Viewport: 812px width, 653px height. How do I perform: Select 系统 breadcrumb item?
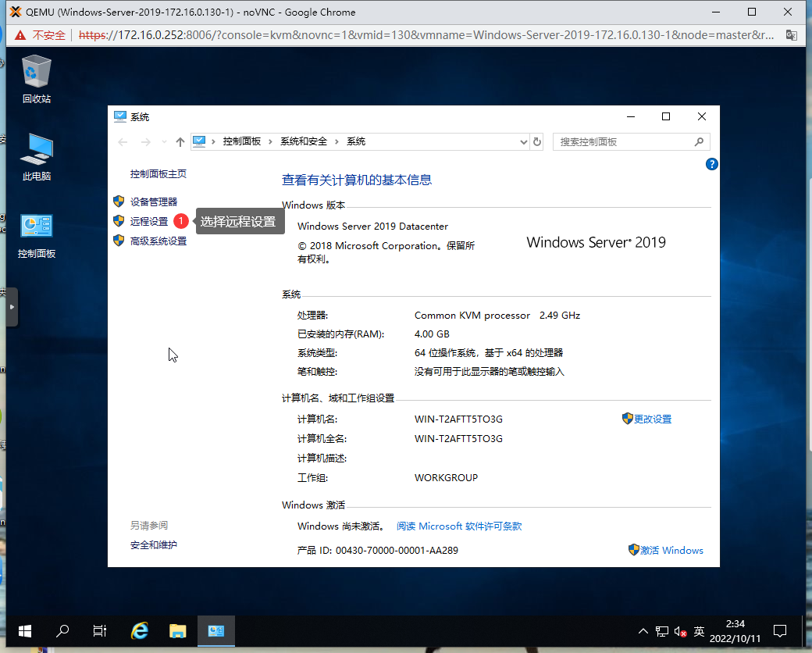pyautogui.click(x=356, y=141)
